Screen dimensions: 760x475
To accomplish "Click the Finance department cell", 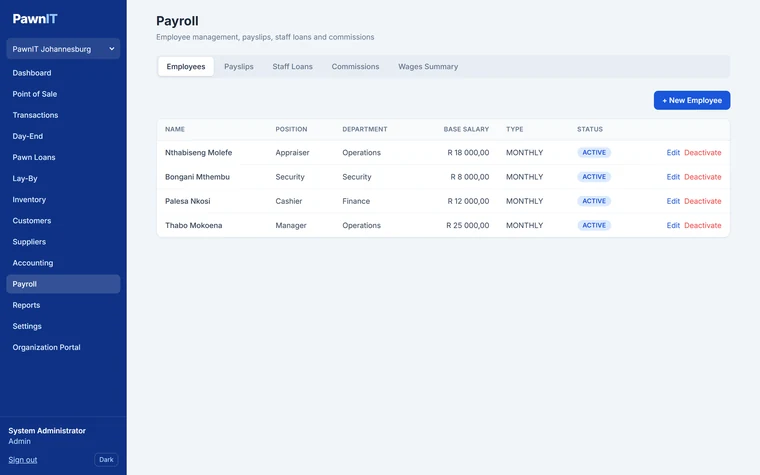I will tap(356, 201).
